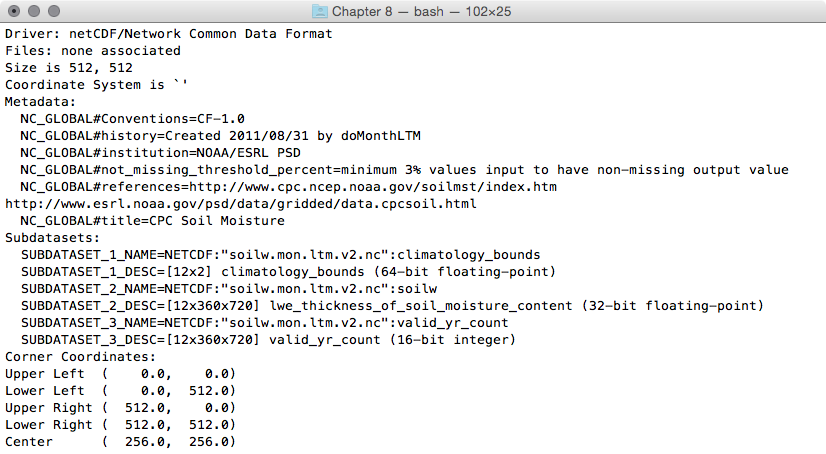Zoom the Terminal window with green button
This screenshot has width=826, height=454.
[54, 11]
